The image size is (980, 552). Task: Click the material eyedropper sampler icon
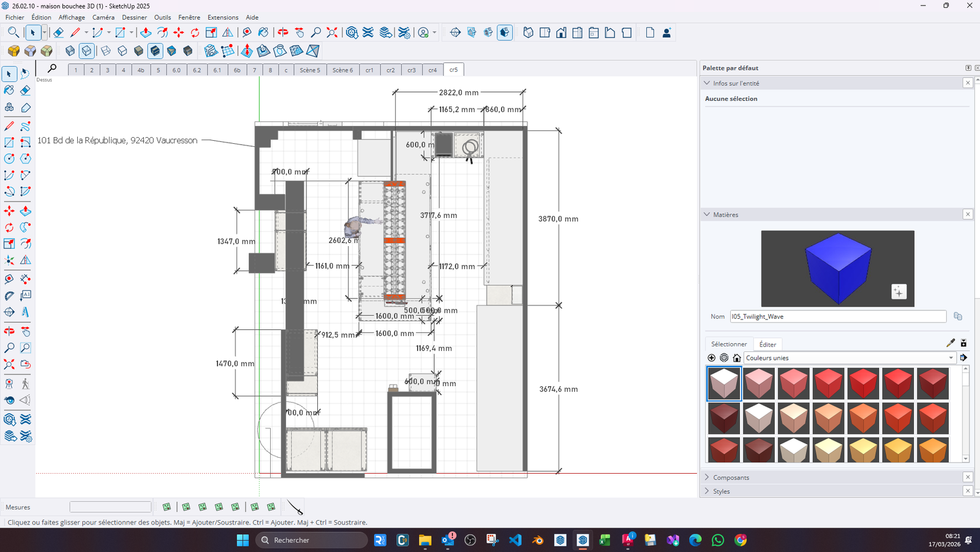(x=951, y=343)
